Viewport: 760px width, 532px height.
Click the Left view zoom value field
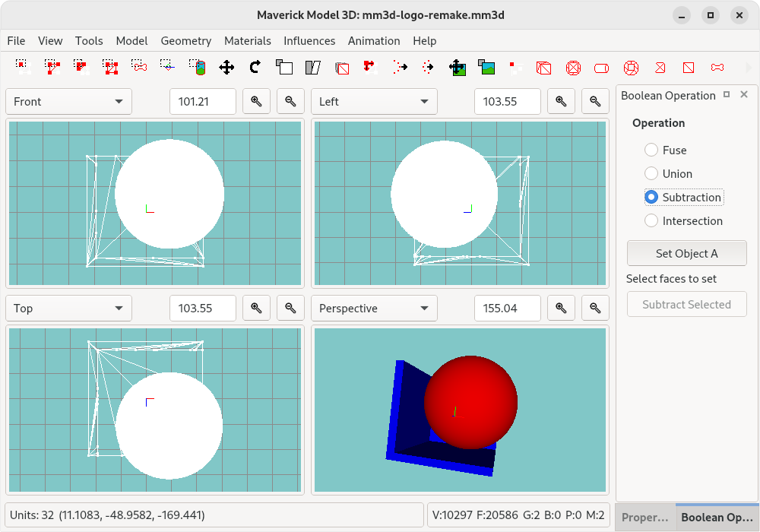coord(507,102)
